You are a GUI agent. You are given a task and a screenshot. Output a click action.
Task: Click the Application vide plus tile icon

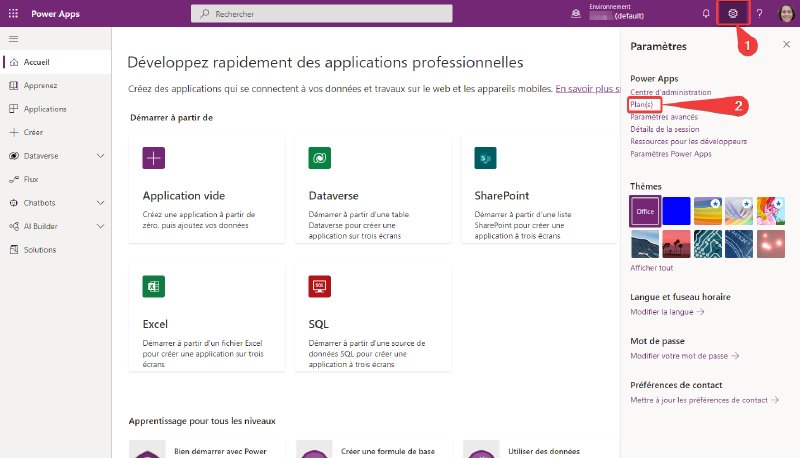(154, 158)
